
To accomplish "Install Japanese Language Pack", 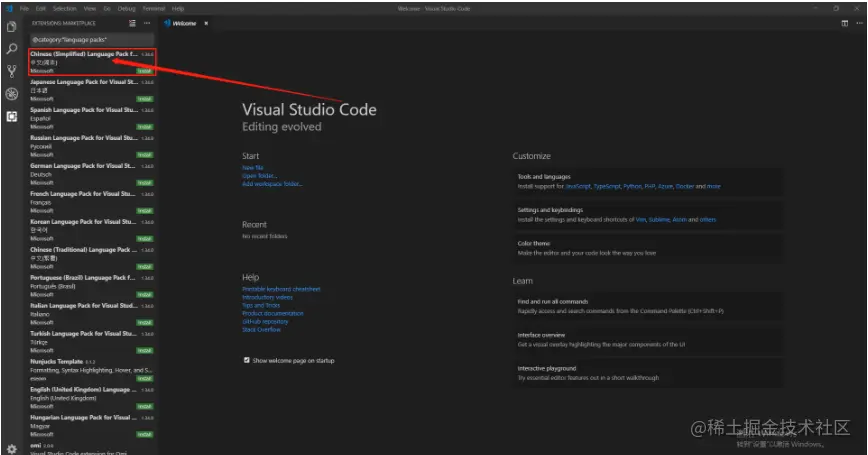I will pos(145,99).
